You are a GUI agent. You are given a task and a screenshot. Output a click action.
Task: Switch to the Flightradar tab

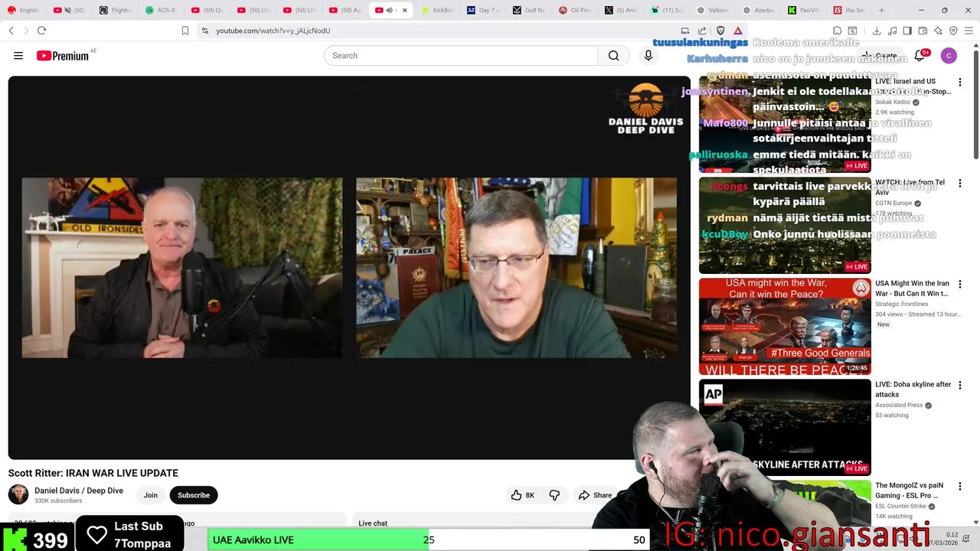click(x=115, y=10)
